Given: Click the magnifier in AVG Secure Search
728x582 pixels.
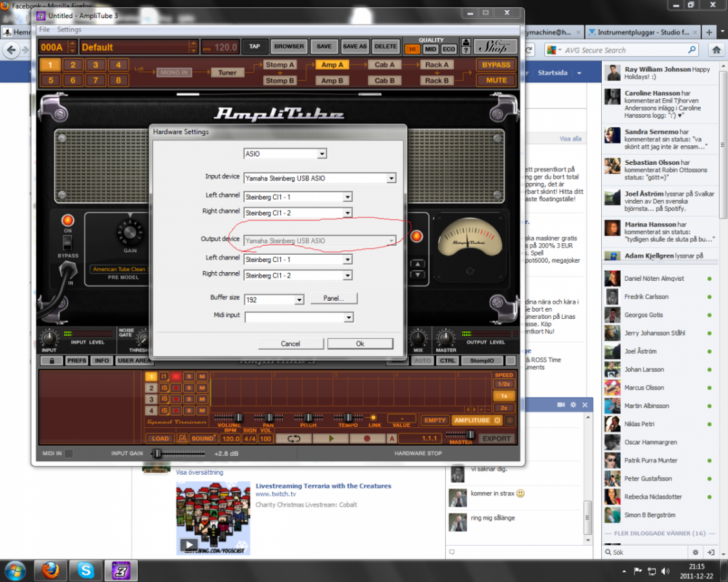Looking at the screenshot, I should point(692,50).
